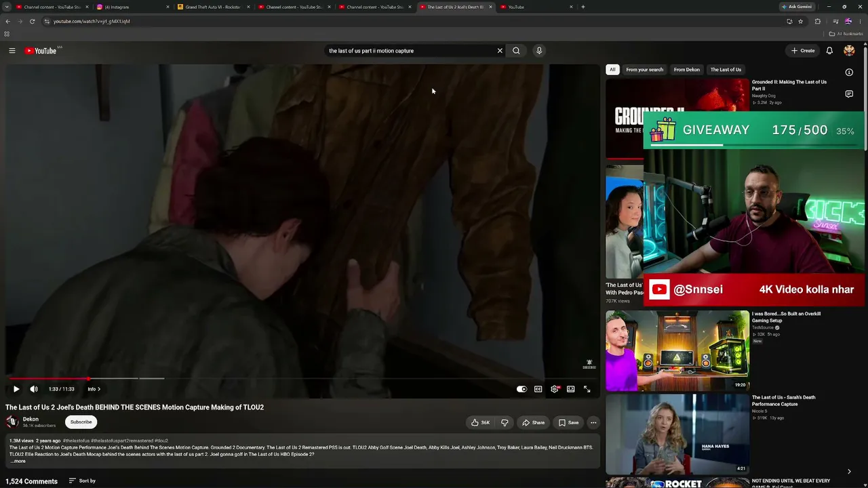Toggle the autoplay switch
This screenshot has height=488, width=868.
(x=521, y=389)
